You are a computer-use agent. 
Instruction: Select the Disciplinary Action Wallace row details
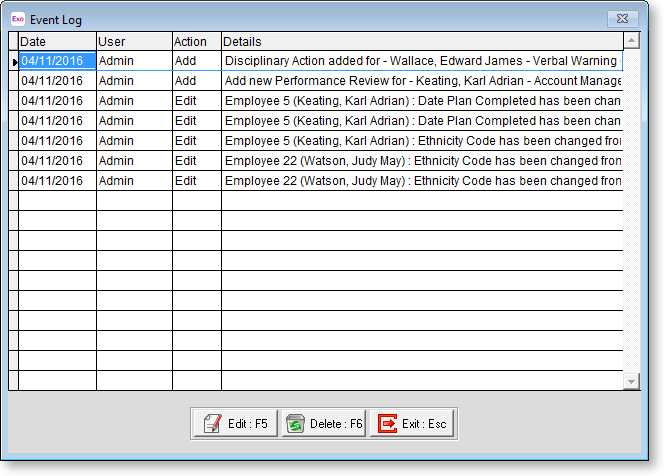point(420,61)
